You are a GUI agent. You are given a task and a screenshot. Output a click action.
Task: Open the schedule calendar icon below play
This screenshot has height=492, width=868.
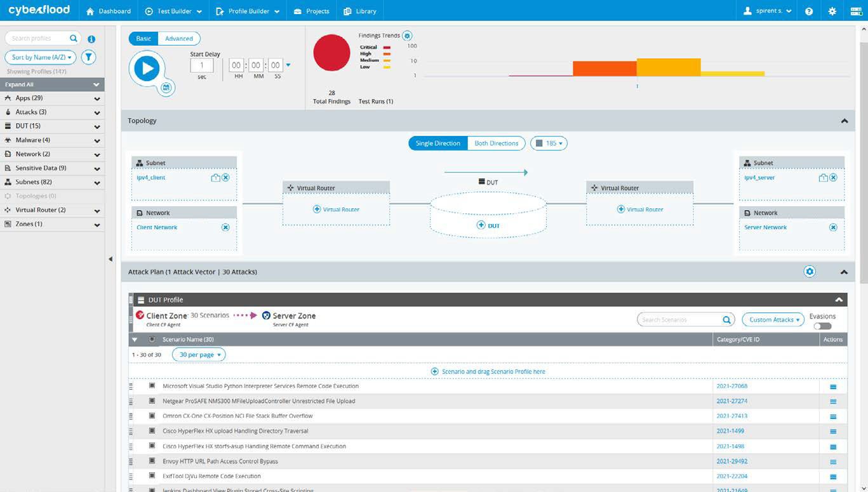pos(166,88)
